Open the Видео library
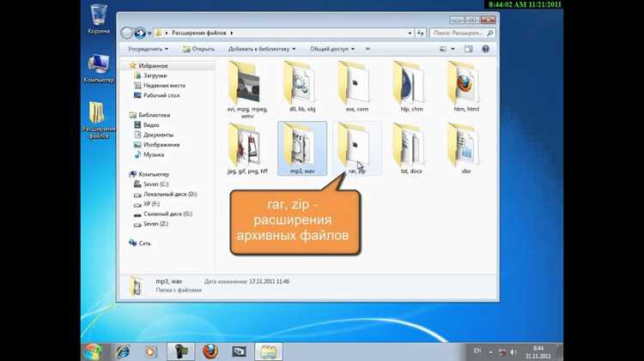644x361 pixels. 151,124
